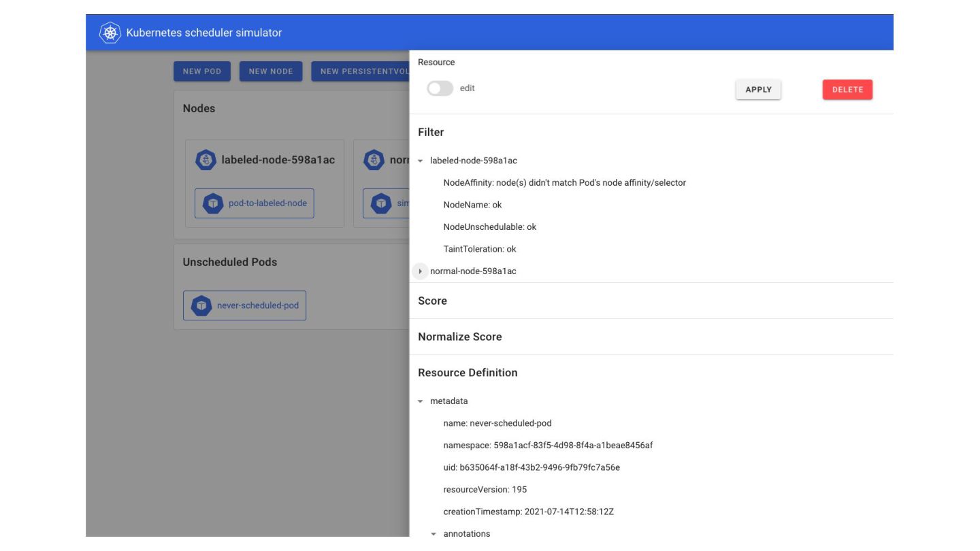Collapse the annotations tree node

(x=434, y=534)
